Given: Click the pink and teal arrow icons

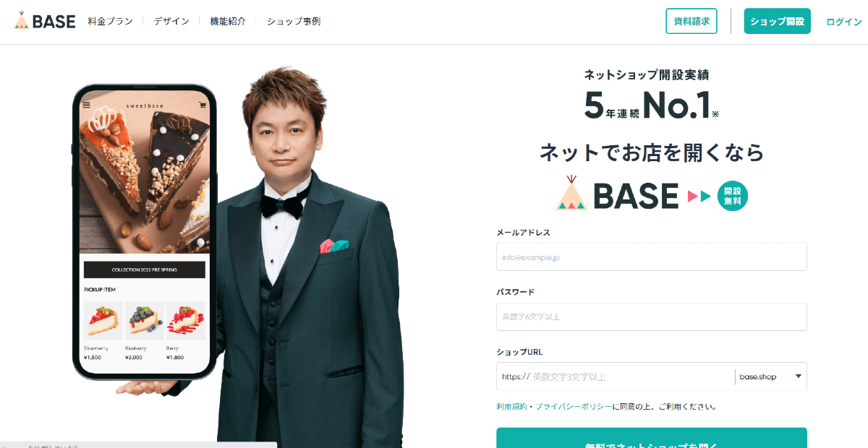Looking at the screenshot, I should point(699,196).
